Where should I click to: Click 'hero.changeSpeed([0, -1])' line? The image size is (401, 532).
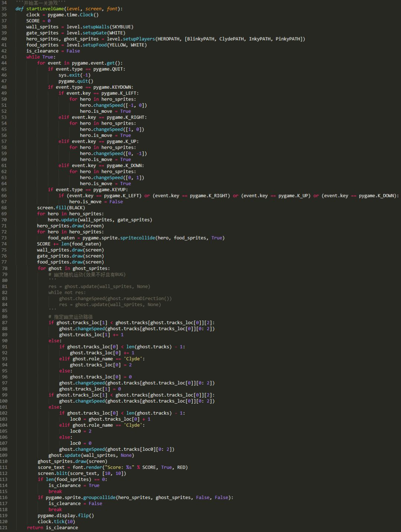113,154
